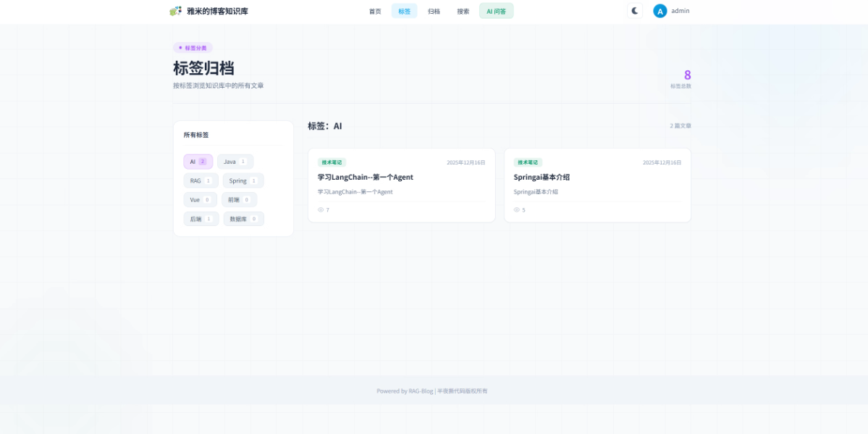Click the 标签总数 count 8
Viewport: 868px width, 434px height.
[x=688, y=75]
